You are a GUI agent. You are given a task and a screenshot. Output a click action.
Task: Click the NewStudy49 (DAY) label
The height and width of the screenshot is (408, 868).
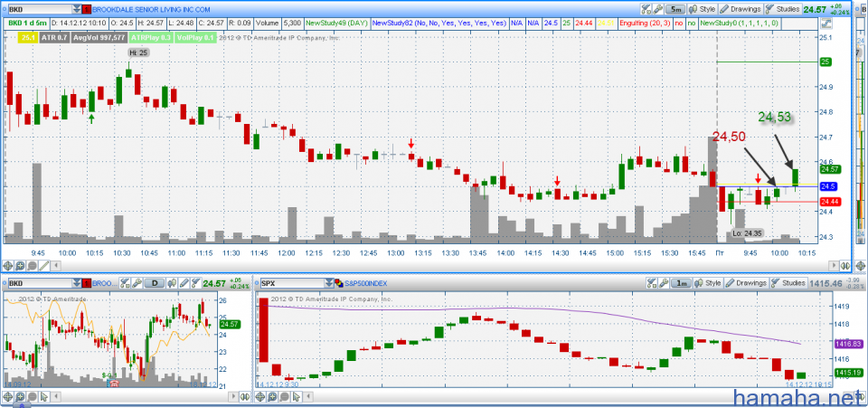pyautogui.click(x=337, y=24)
